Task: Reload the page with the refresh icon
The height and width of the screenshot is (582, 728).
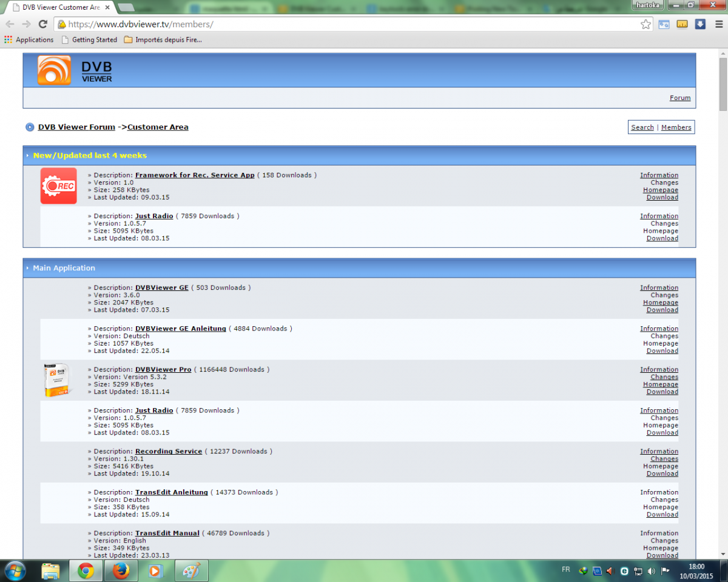Action: tap(42, 24)
